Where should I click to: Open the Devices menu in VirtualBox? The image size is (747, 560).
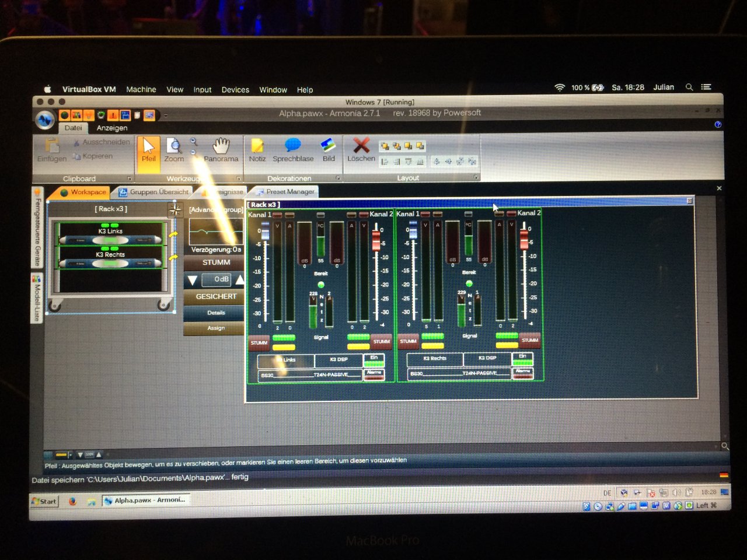pyautogui.click(x=235, y=90)
